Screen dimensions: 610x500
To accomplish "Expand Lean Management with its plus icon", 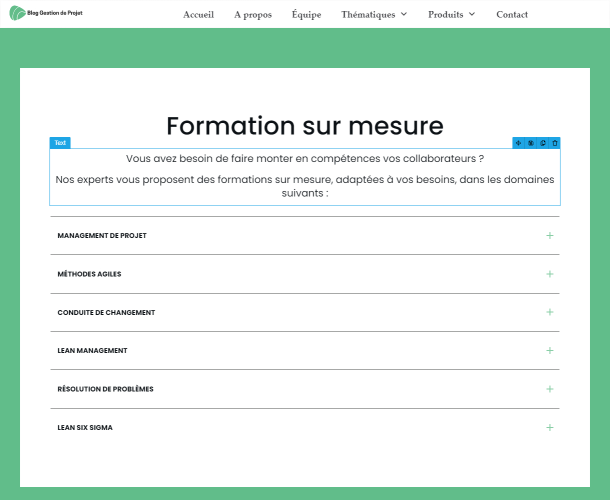I will pos(549,351).
